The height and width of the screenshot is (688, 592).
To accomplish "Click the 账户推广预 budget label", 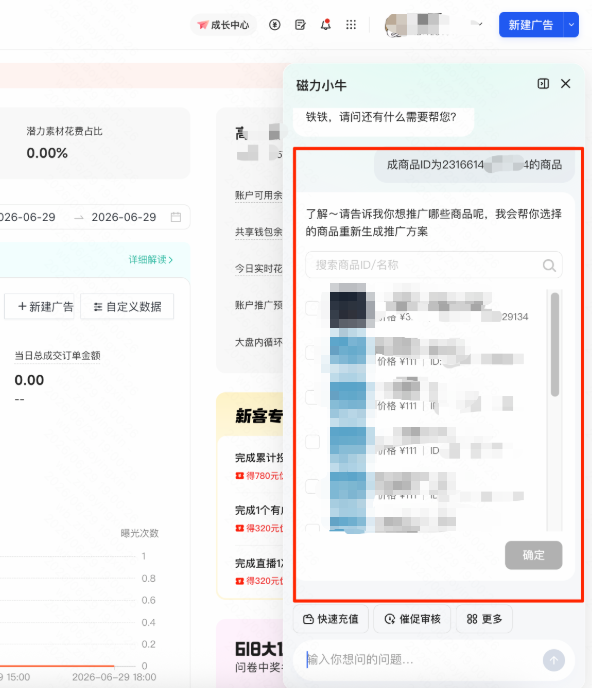I will [258, 305].
